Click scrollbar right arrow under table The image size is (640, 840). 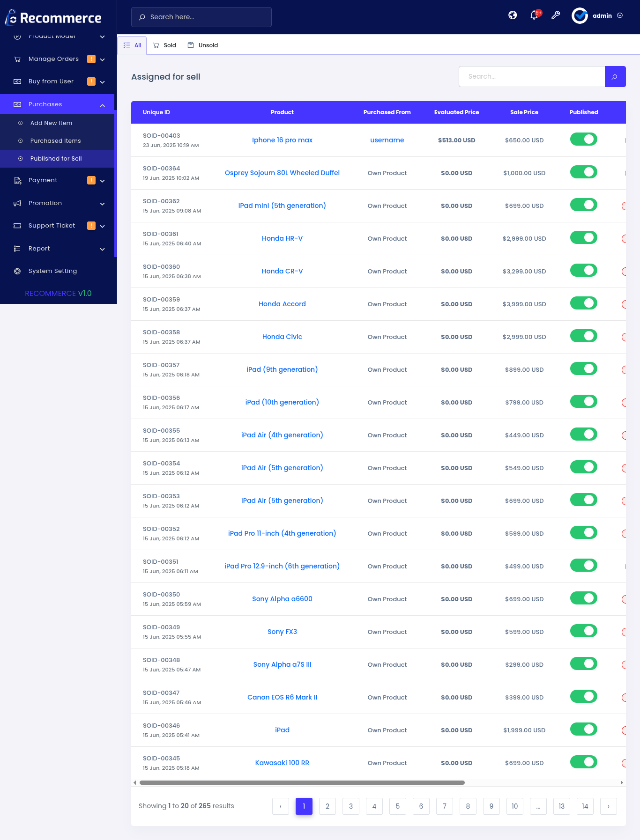point(622,782)
